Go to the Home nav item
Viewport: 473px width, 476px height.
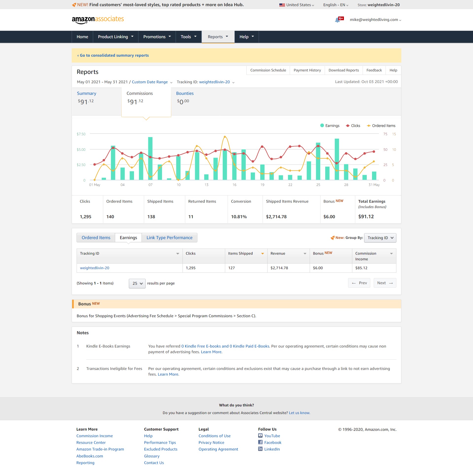coord(82,37)
